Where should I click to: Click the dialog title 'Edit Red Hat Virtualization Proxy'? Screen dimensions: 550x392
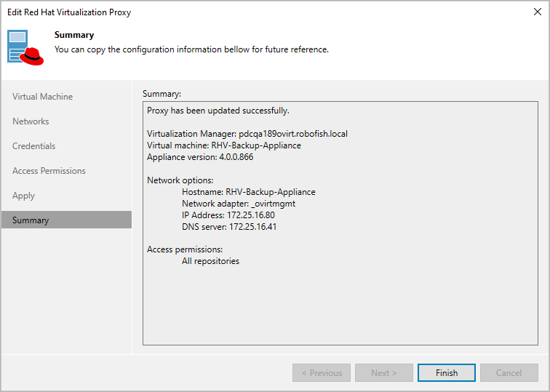click(69, 12)
